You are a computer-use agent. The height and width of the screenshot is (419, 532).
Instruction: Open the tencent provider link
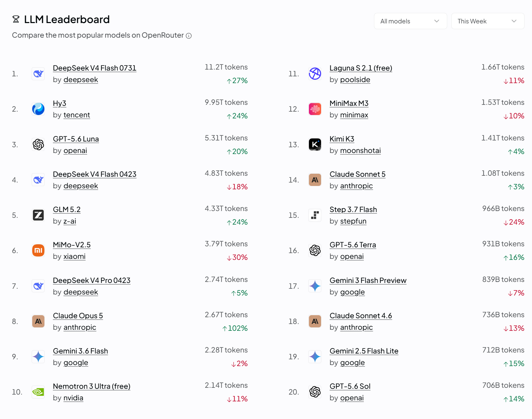77,115
